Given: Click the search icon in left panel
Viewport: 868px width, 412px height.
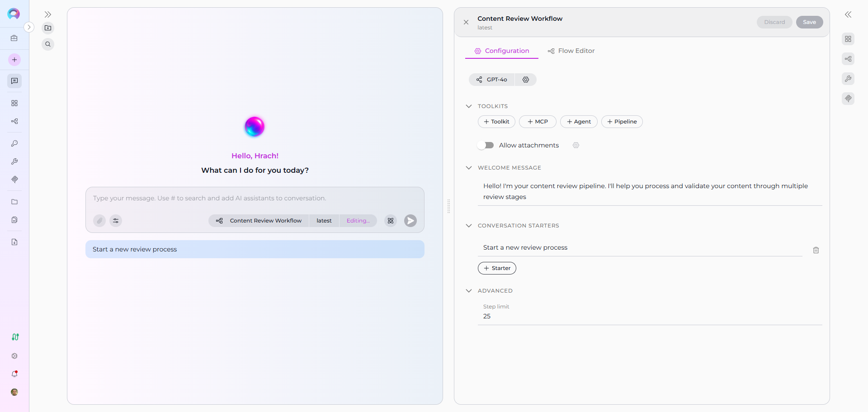Looking at the screenshot, I should pyautogui.click(x=48, y=44).
